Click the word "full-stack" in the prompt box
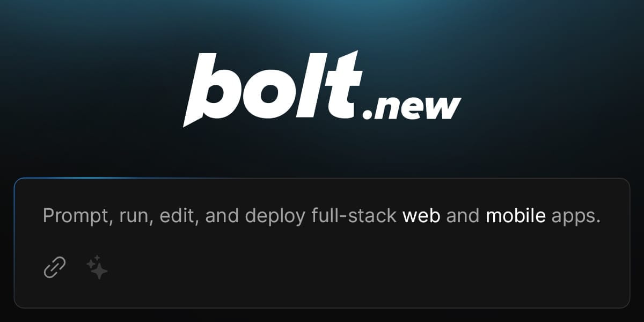This screenshot has height=322, width=644. 354,216
